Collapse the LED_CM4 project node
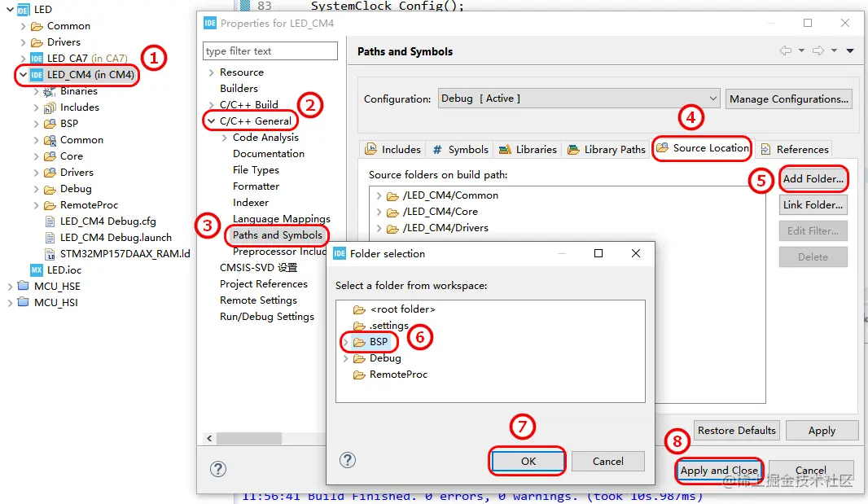868x504 pixels. (23, 74)
